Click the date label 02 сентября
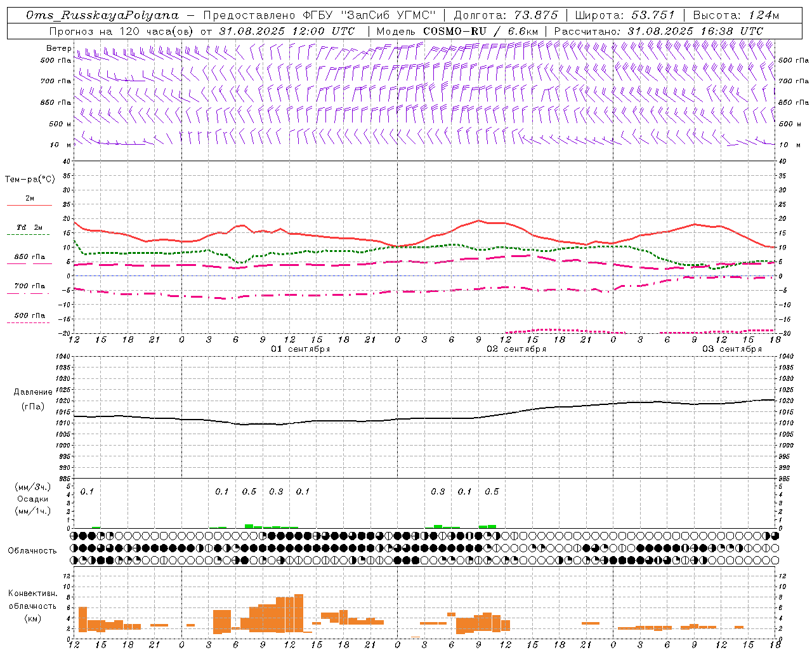812x650 pixels. point(516,349)
